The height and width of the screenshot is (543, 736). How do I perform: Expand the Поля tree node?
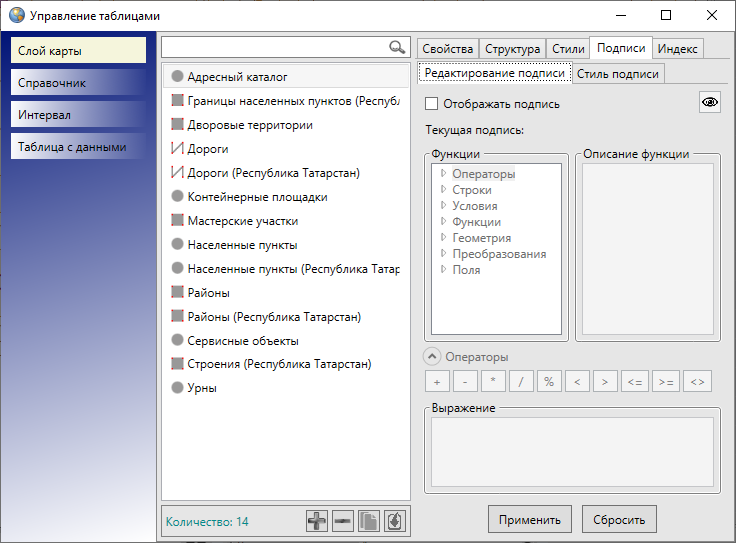coord(443,270)
